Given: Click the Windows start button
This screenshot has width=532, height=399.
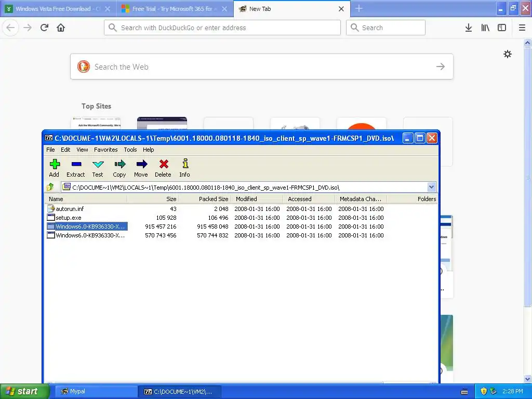Looking at the screenshot, I should tap(24, 391).
